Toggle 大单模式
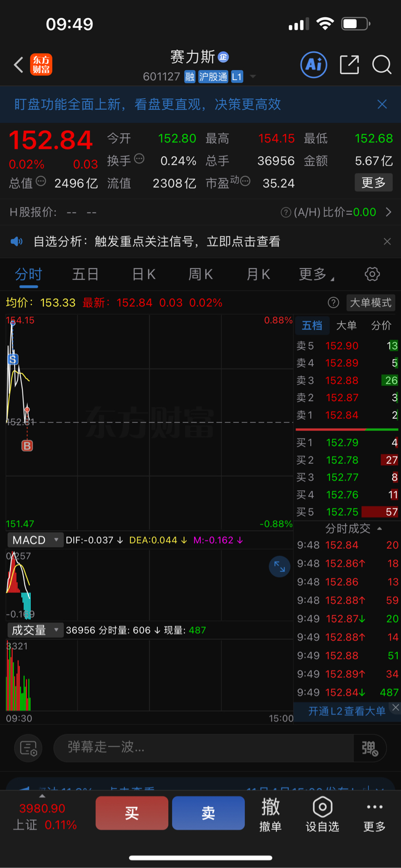This screenshot has width=401, height=868. tap(371, 302)
